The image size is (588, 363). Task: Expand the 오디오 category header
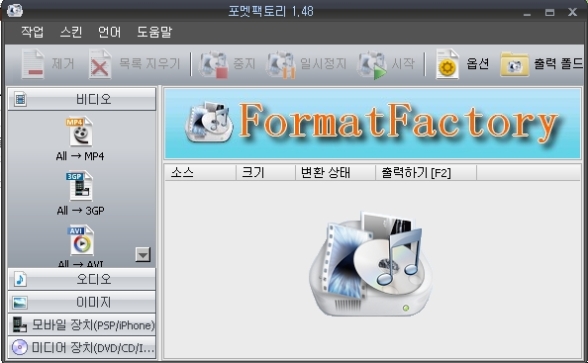[82, 279]
